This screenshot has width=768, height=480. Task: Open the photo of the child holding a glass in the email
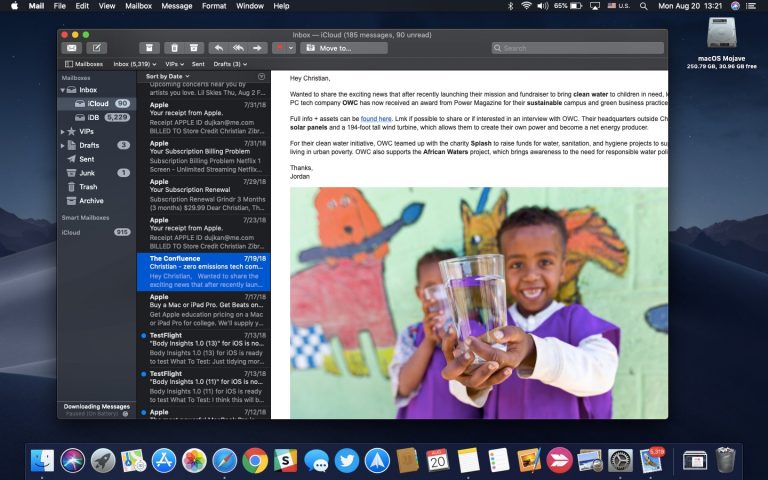[479, 303]
